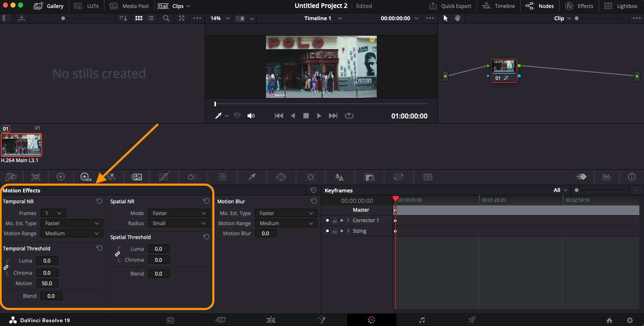Open Project Settings gear icon

pos(630,320)
